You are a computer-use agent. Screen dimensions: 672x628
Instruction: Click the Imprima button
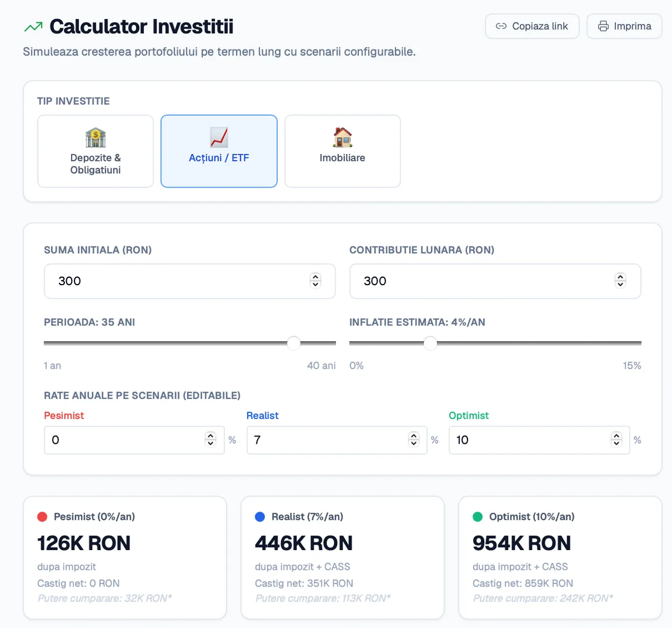[x=624, y=26]
